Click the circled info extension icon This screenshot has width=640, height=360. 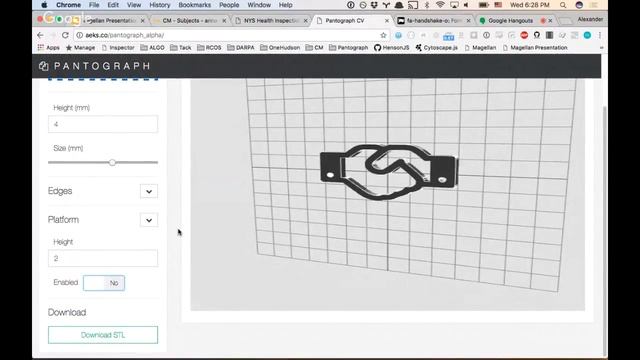pos(486,35)
